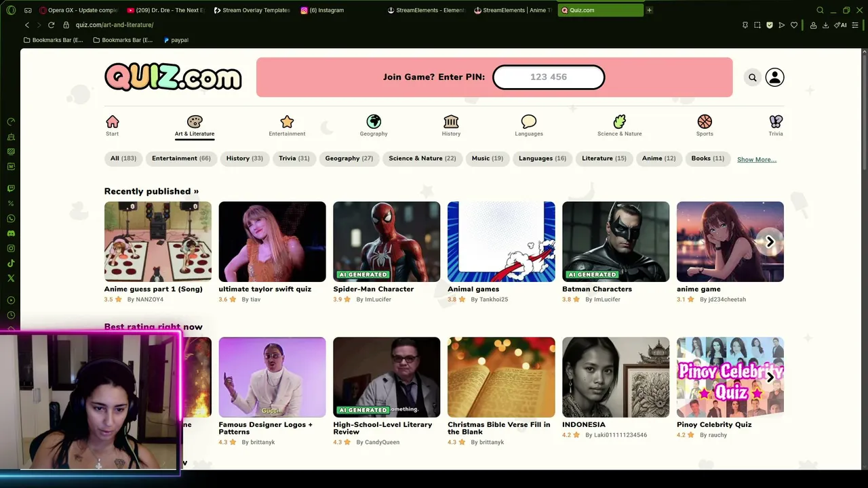Screen dimensions: 868x488
Task: Open the Twitch sidebar panel
Action: point(11,188)
